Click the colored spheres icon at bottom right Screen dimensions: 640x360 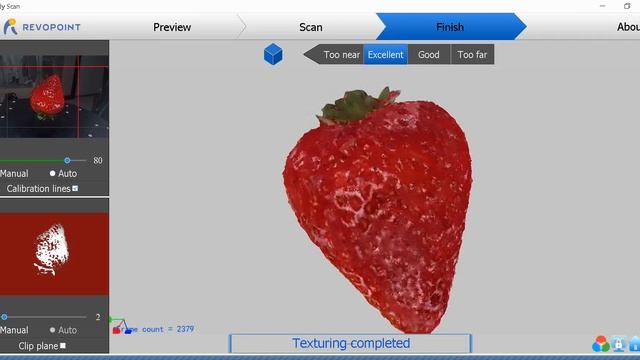[x=601, y=344]
